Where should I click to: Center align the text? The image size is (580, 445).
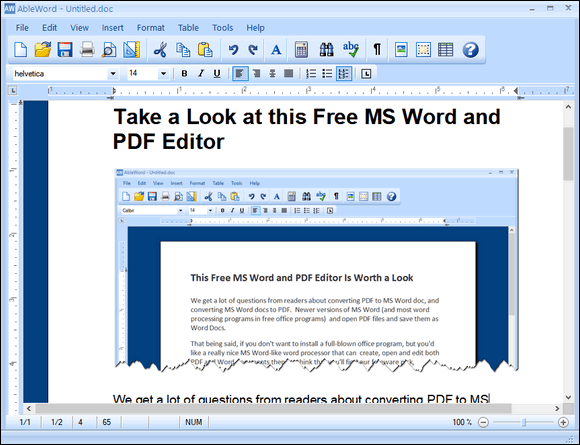[273, 74]
